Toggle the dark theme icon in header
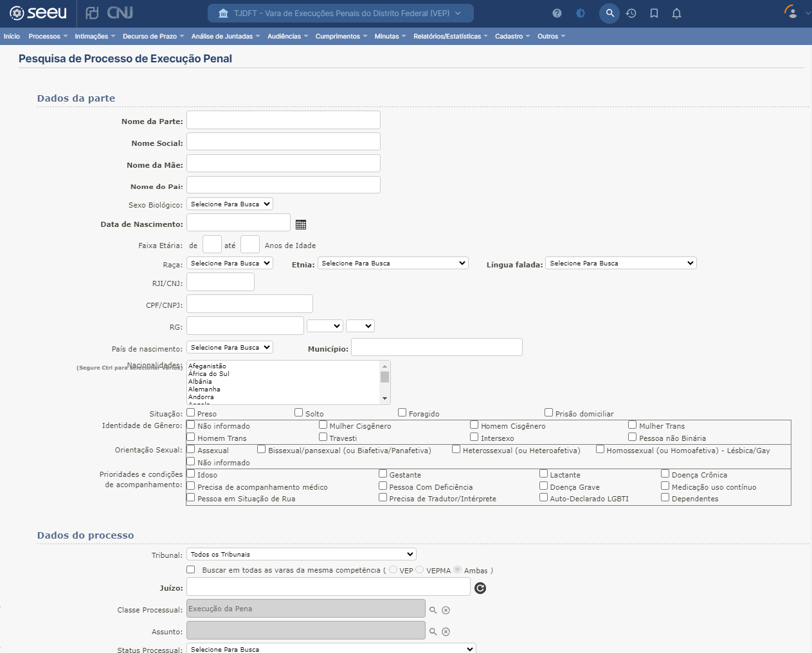The image size is (812, 653). 581,13
